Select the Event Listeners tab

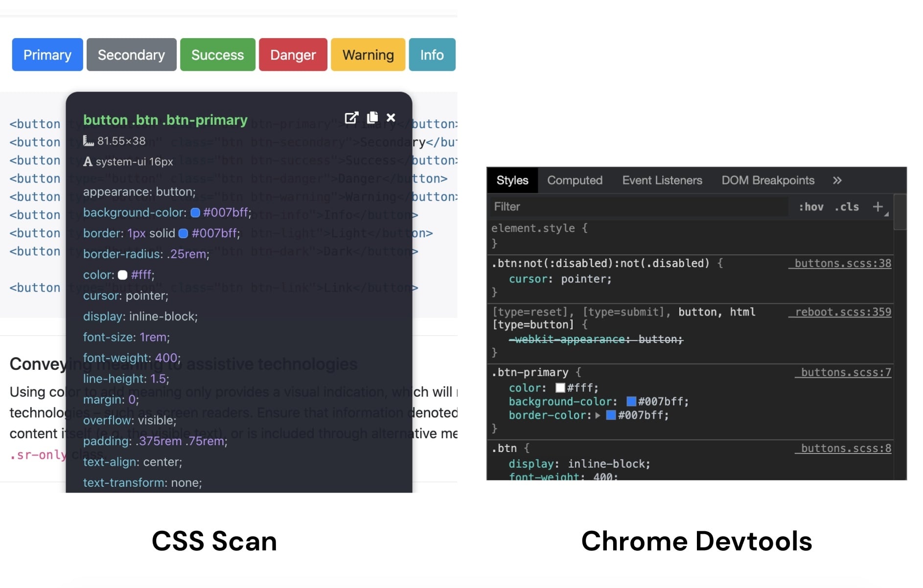click(662, 181)
